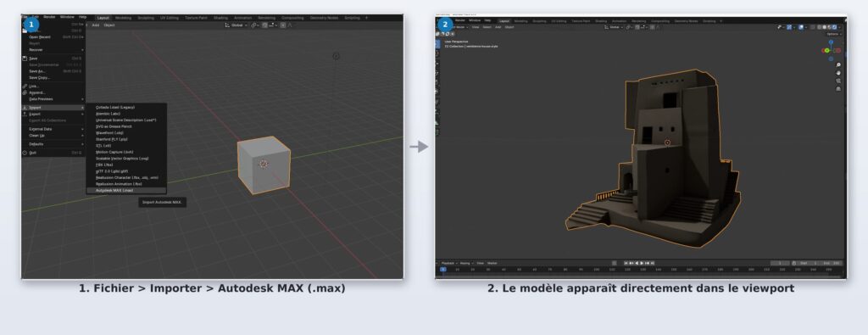
Task: Choose Reallusion Animation (.fbx) import entry
Action: [126, 184]
